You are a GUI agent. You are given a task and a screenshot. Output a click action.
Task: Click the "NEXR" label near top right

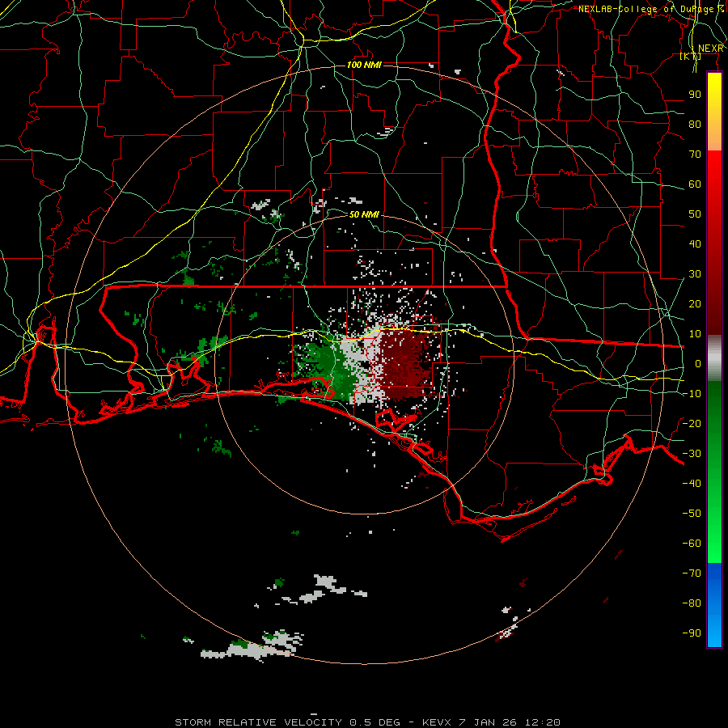(x=710, y=49)
